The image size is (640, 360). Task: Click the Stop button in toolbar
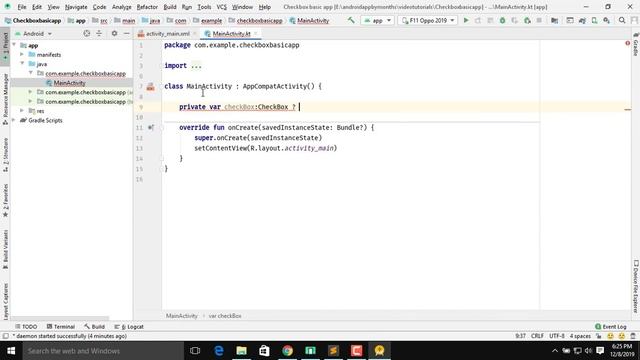click(x=539, y=20)
